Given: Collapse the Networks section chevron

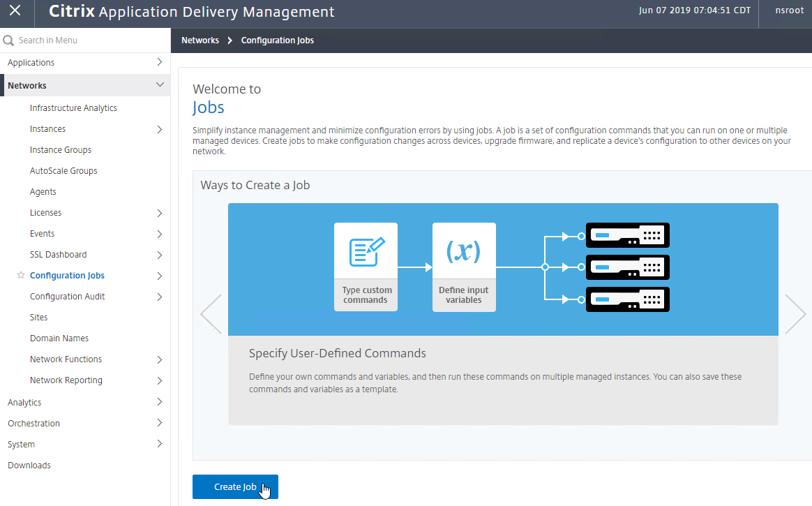Looking at the screenshot, I should click(160, 85).
